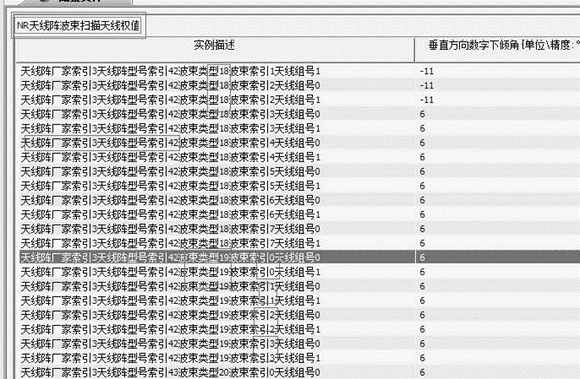Sort by the 垂直方向数字下倾角 column header

tap(498, 50)
